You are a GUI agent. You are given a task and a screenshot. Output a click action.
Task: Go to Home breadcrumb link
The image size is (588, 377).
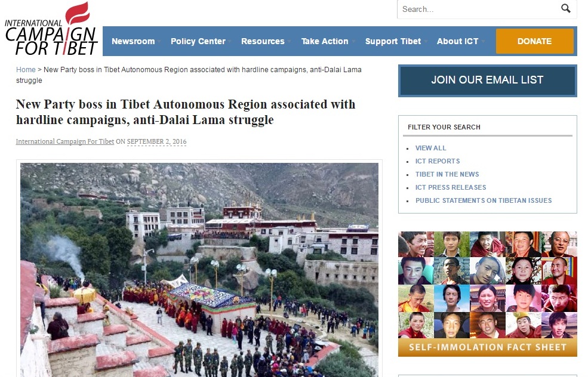(x=26, y=70)
